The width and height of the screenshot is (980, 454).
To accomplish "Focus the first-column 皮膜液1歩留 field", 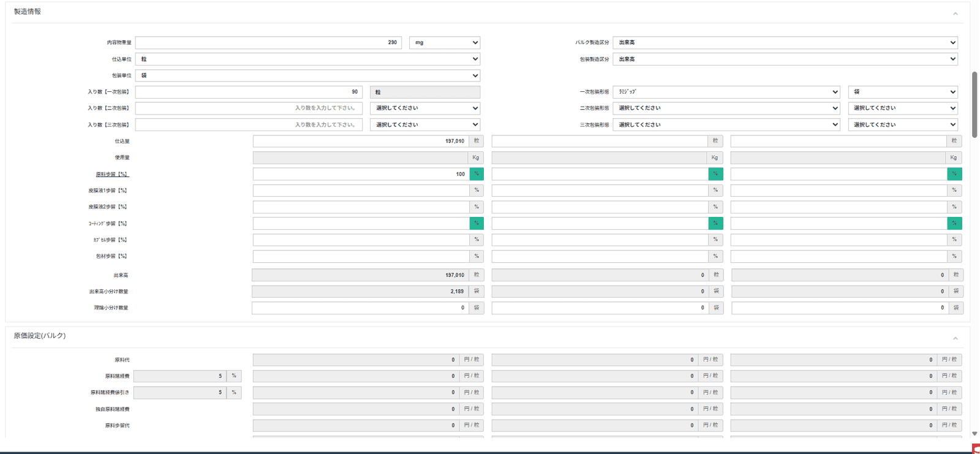I will coord(361,191).
